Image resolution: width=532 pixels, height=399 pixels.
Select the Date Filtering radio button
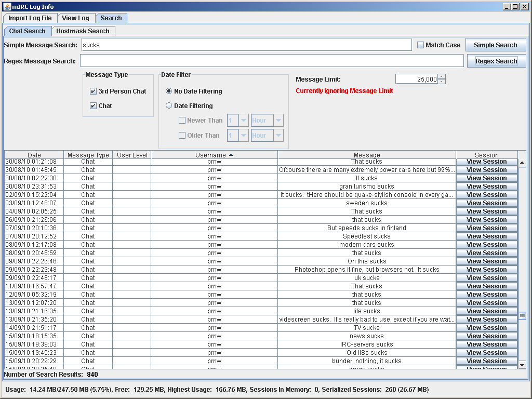pyautogui.click(x=169, y=106)
